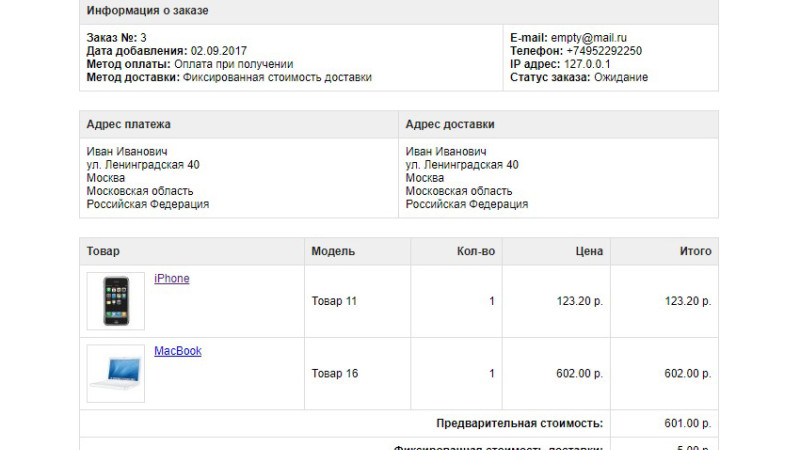Click iPhone total 123.20 р. in Итого column
This screenshot has width=800, height=450.
(x=688, y=301)
